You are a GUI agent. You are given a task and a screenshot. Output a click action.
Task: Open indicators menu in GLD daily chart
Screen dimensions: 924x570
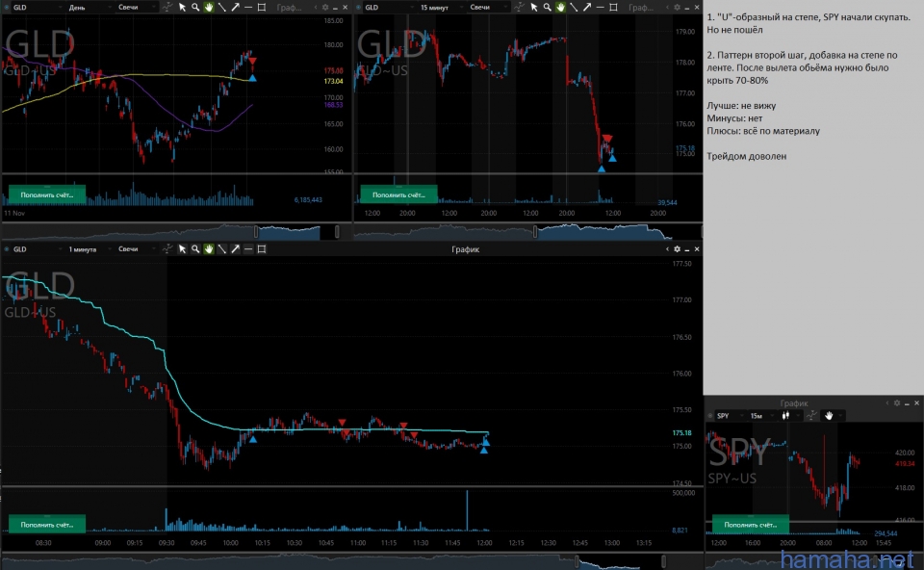coord(167,7)
